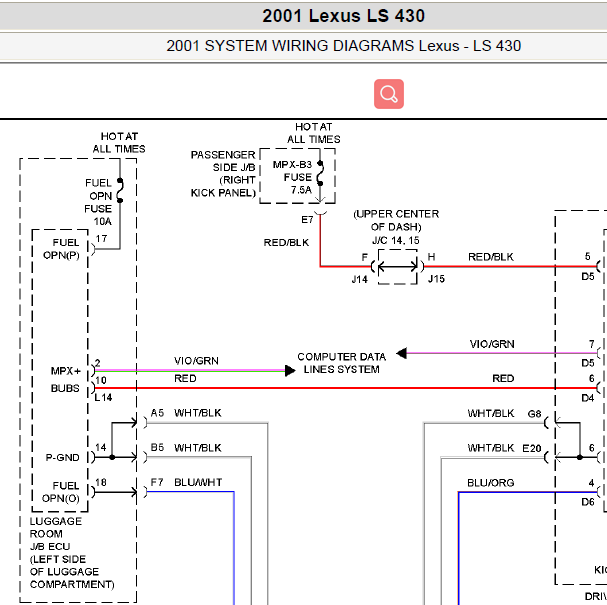The height and width of the screenshot is (605, 607).
Task: Click the 'G8' connector label
Action: coord(534,414)
